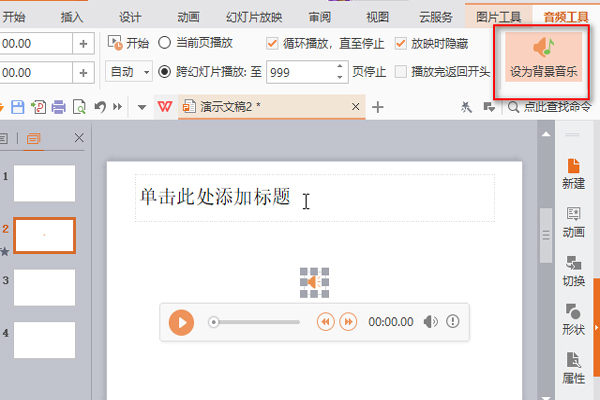Viewport: 600px width, 400px height.
Task: Click the upper 00.00 time field
Action: pos(36,44)
